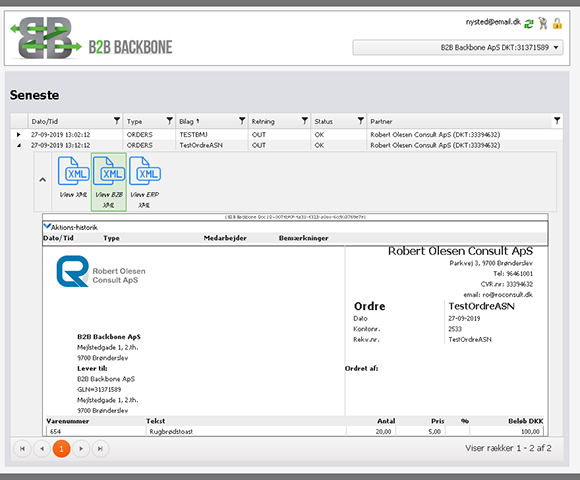Sort by Retning column header
The width and height of the screenshot is (580, 480).
(x=263, y=121)
